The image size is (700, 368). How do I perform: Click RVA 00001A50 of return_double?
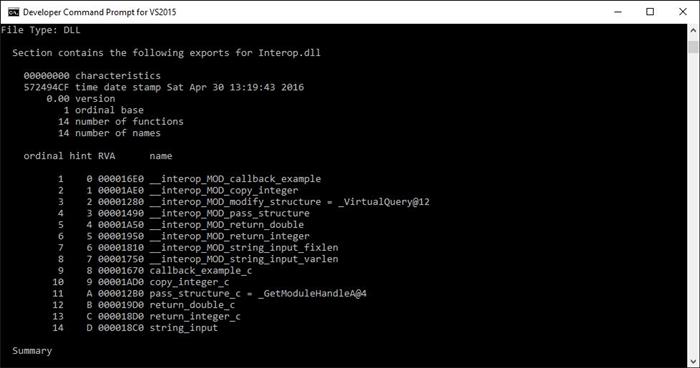pyautogui.click(x=121, y=225)
